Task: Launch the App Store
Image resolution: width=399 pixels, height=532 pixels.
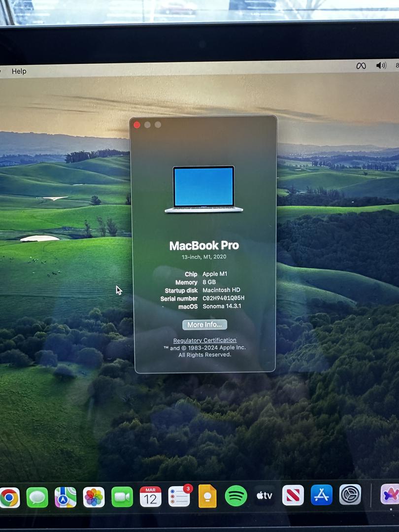Action: [322, 495]
